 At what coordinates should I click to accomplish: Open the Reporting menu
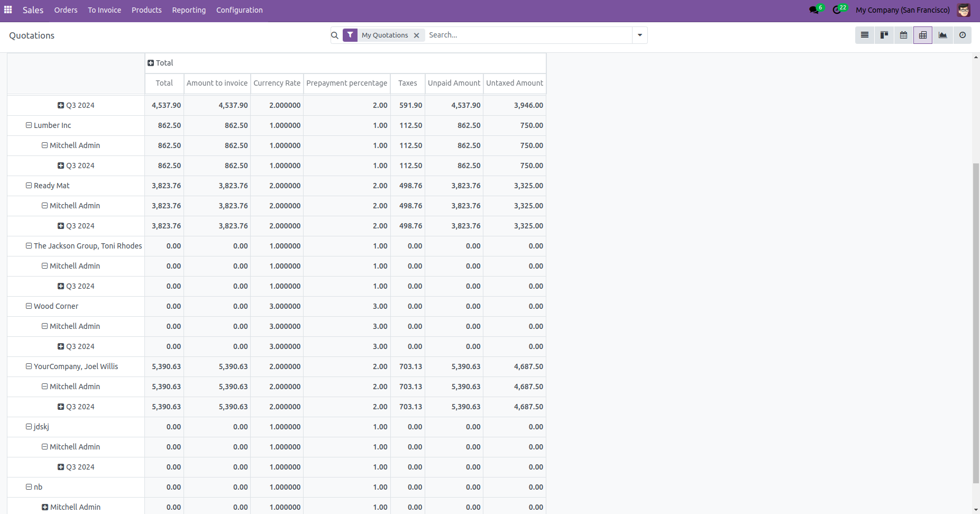tap(189, 10)
